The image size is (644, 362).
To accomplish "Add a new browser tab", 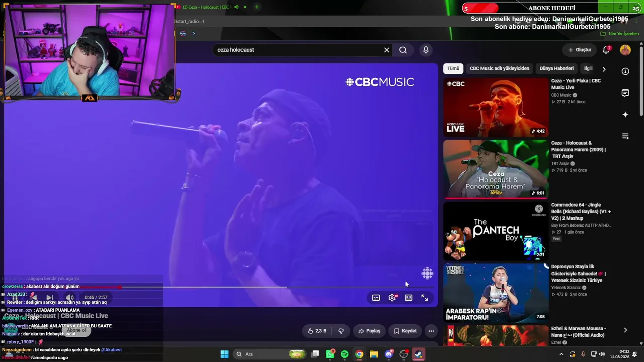I will pos(257,7).
